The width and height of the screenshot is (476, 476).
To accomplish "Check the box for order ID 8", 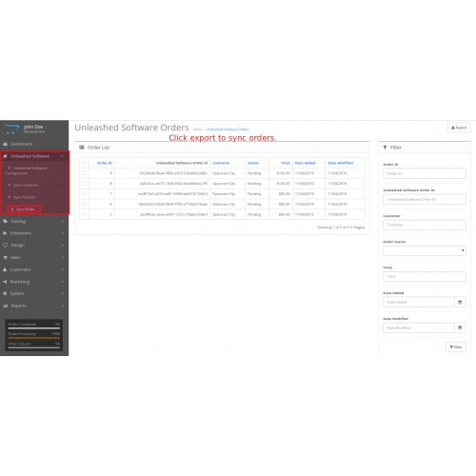I will pos(84,184).
